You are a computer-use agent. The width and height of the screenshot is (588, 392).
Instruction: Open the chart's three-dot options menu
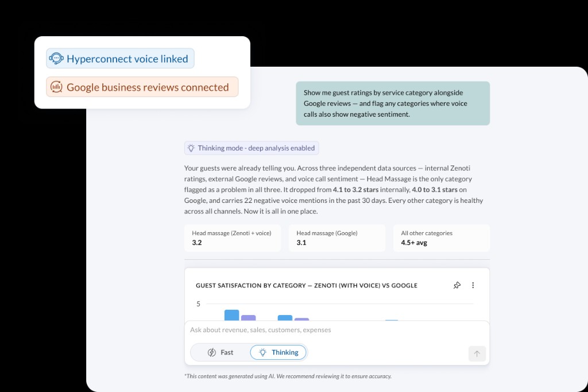pyautogui.click(x=473, y=285)
